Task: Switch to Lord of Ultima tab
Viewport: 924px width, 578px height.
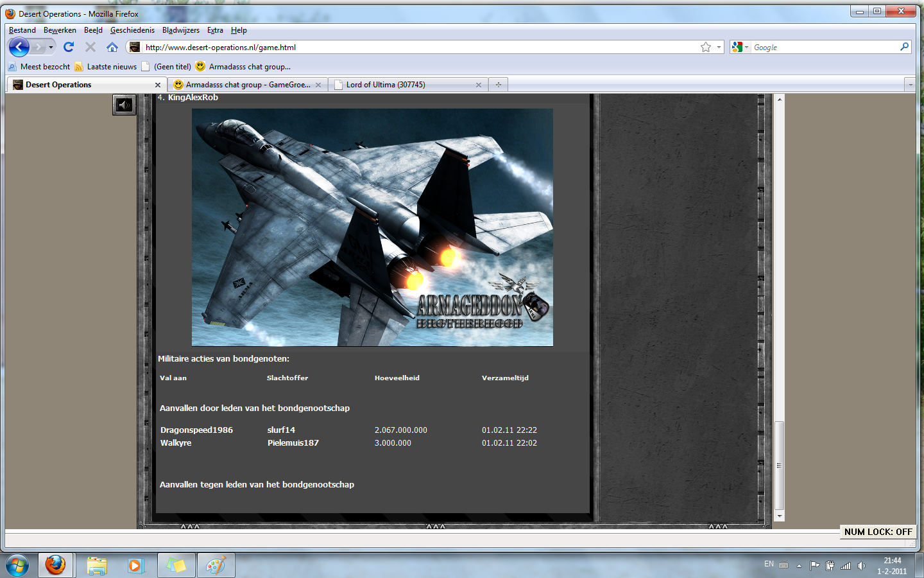Action: coord(408,84)
